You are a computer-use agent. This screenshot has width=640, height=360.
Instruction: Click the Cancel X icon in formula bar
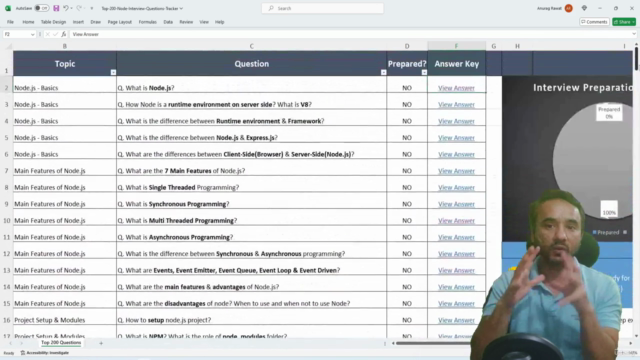[x=48, y=35]
